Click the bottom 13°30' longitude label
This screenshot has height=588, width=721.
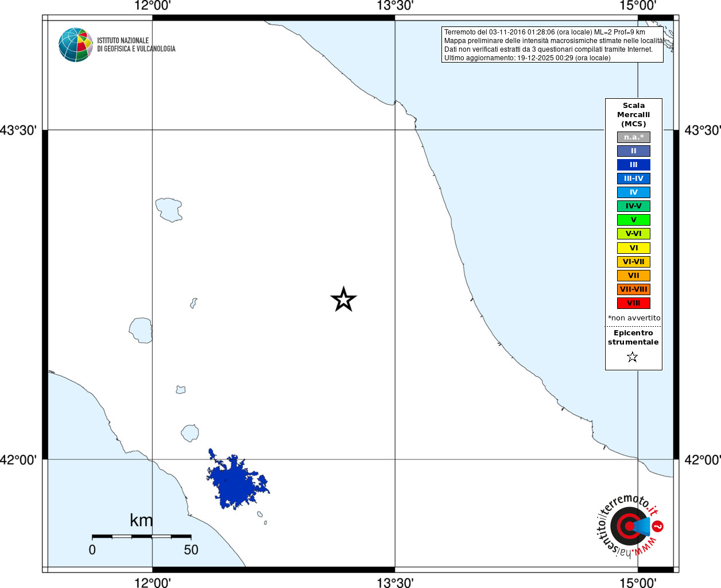395,582
